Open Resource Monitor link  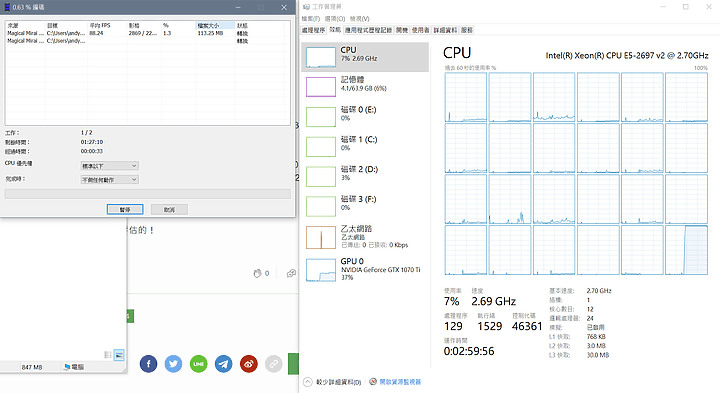point(400,382)
